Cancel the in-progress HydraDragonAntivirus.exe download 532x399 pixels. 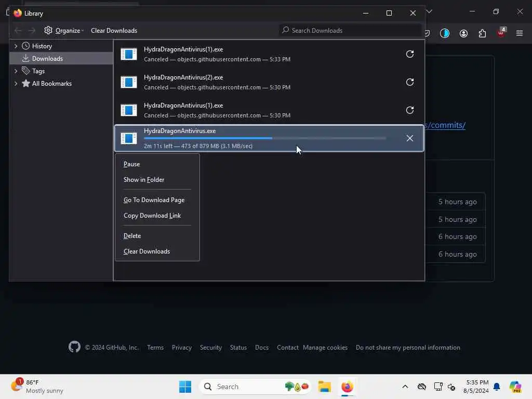(x=409, y=138)
